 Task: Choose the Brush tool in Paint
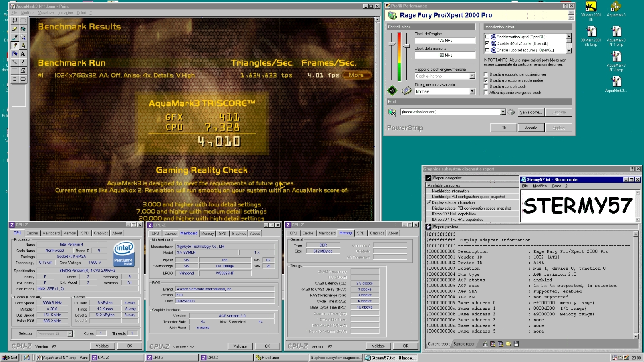pos(23,45)
